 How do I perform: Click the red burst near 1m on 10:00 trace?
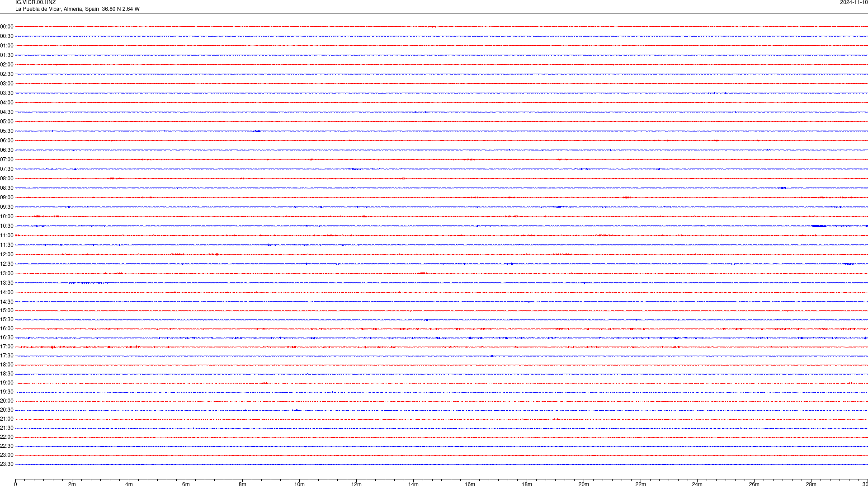click(37, 216)
